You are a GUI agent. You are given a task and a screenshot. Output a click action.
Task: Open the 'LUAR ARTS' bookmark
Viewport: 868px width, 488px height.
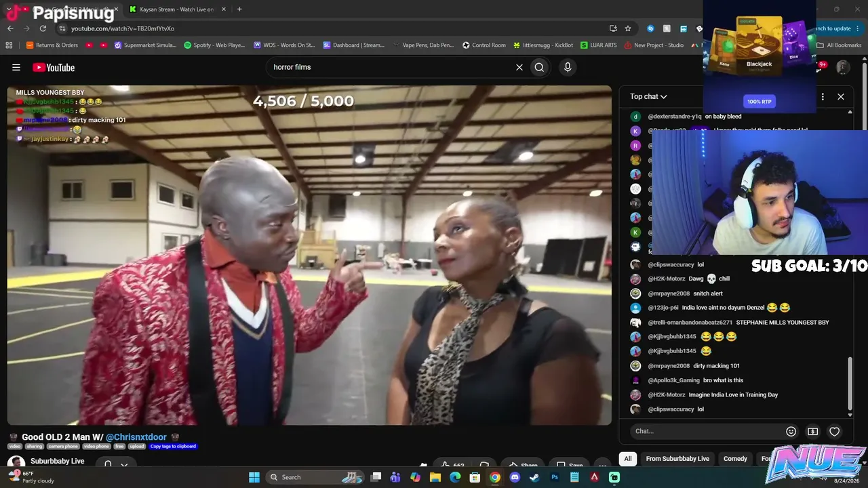point(599,45)
